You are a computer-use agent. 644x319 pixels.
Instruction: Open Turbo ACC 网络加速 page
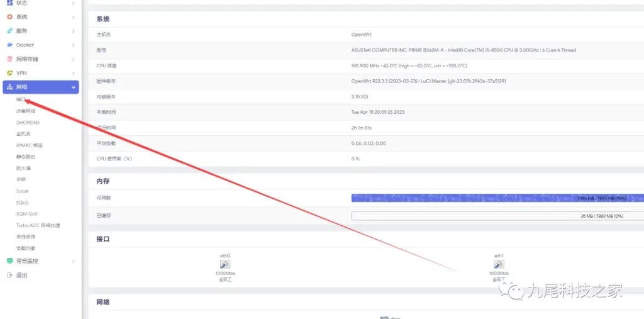click(x=38, y=225)
